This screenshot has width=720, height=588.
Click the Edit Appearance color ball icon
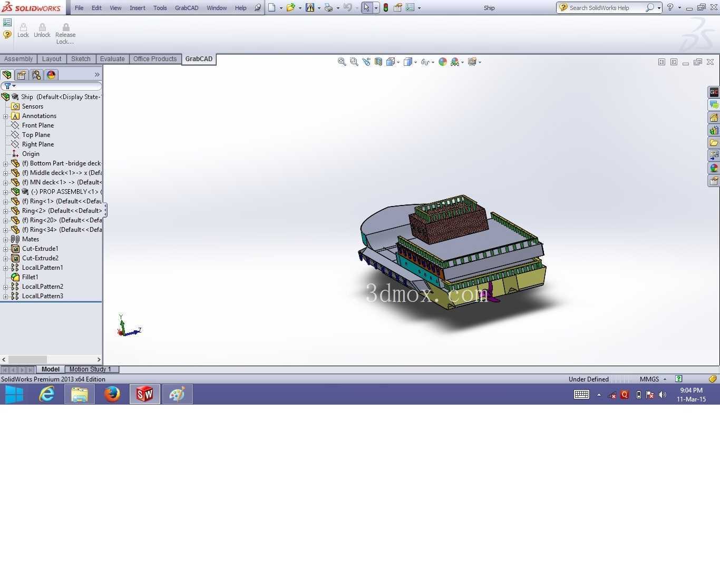[443, 62]
